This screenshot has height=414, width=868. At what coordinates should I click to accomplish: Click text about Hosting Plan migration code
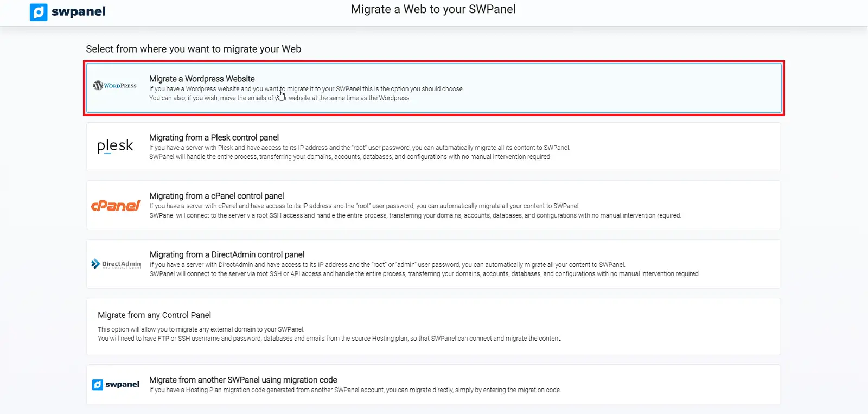(355, 390)
